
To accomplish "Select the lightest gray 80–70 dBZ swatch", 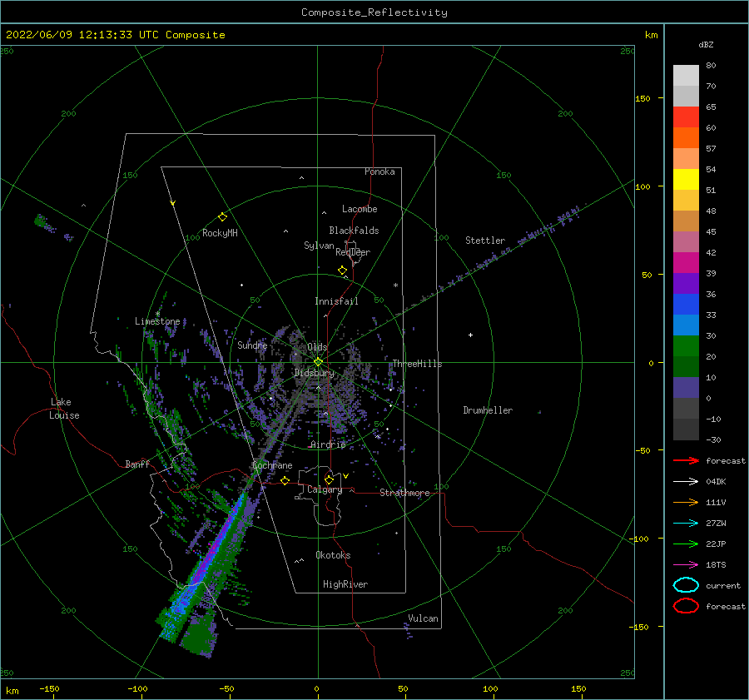I will pos(686,76).
